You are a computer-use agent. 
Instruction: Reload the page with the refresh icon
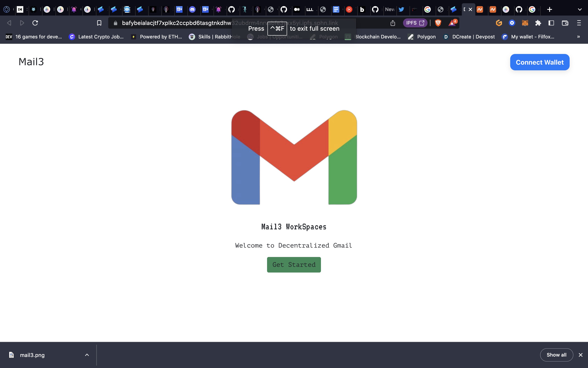[x=35, y=23]
